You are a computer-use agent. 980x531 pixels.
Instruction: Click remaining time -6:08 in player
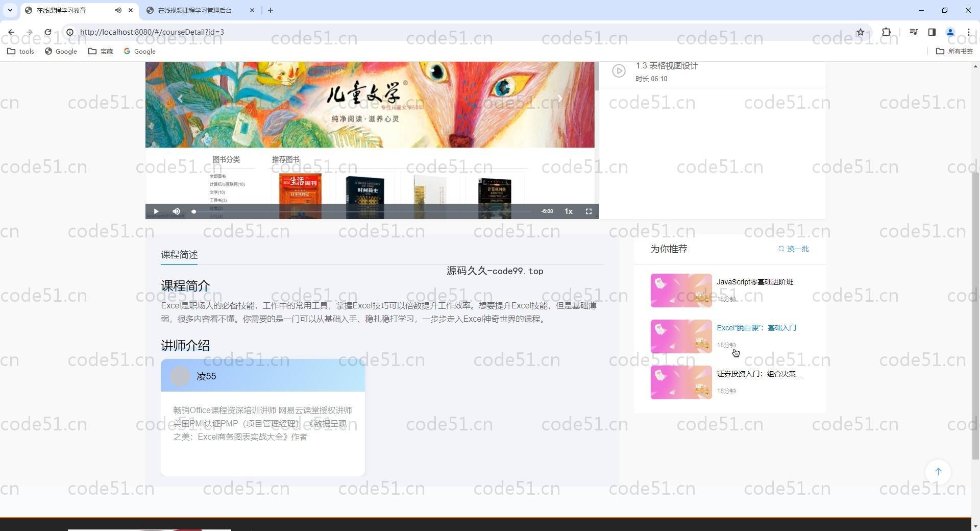point(547,211)
